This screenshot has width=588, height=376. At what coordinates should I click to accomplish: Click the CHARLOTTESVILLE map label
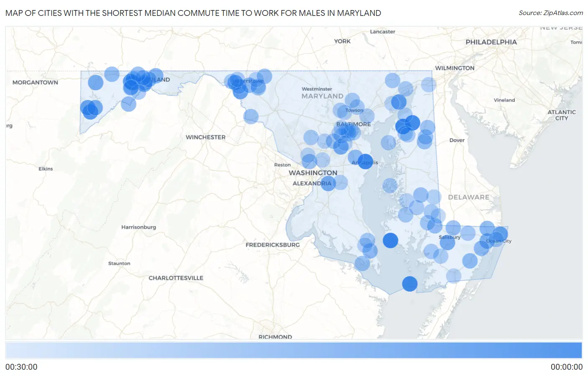pos(176,278)
